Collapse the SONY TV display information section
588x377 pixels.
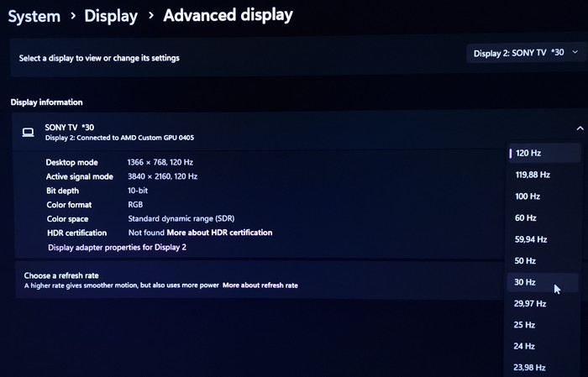pos(579,128)
